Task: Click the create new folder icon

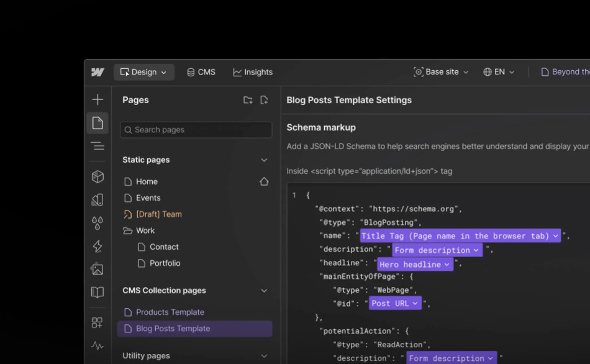Action: pos(248,100)
